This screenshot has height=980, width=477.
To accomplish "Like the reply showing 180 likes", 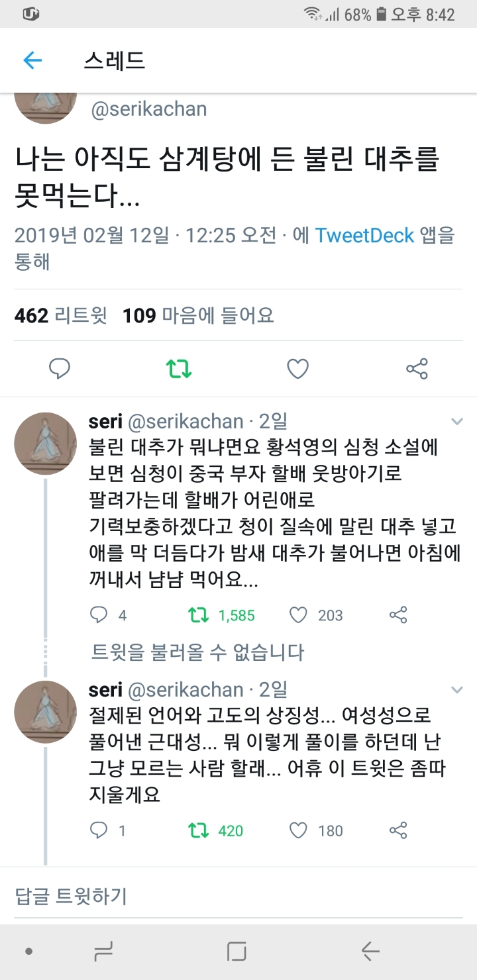I will click(299, 830).
